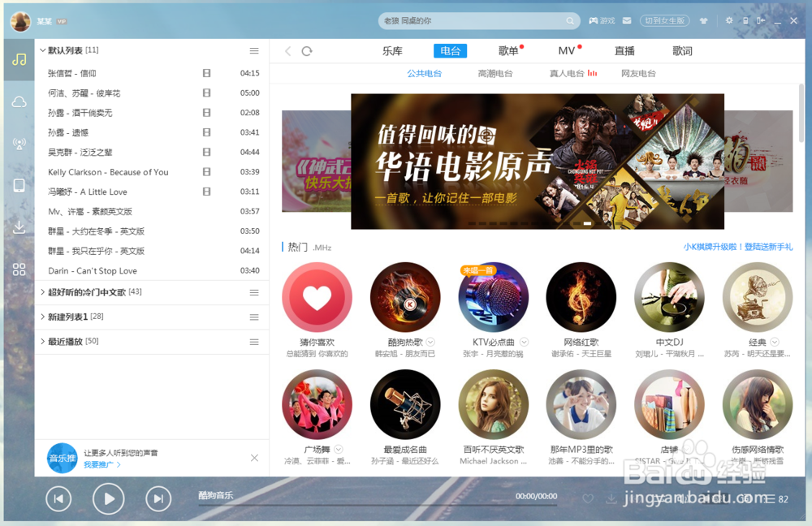Refresh the page with the reload icon

[307, 51]
